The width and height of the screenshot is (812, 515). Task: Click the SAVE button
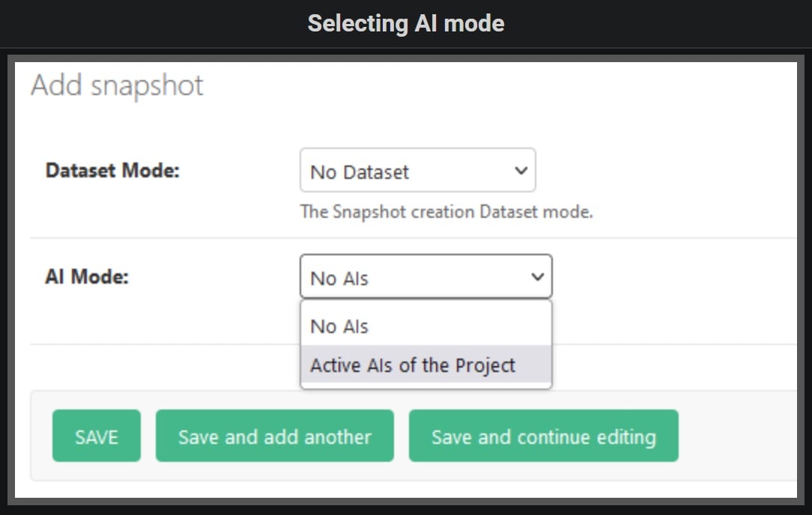pyautogui.click(x=97, y=436)
